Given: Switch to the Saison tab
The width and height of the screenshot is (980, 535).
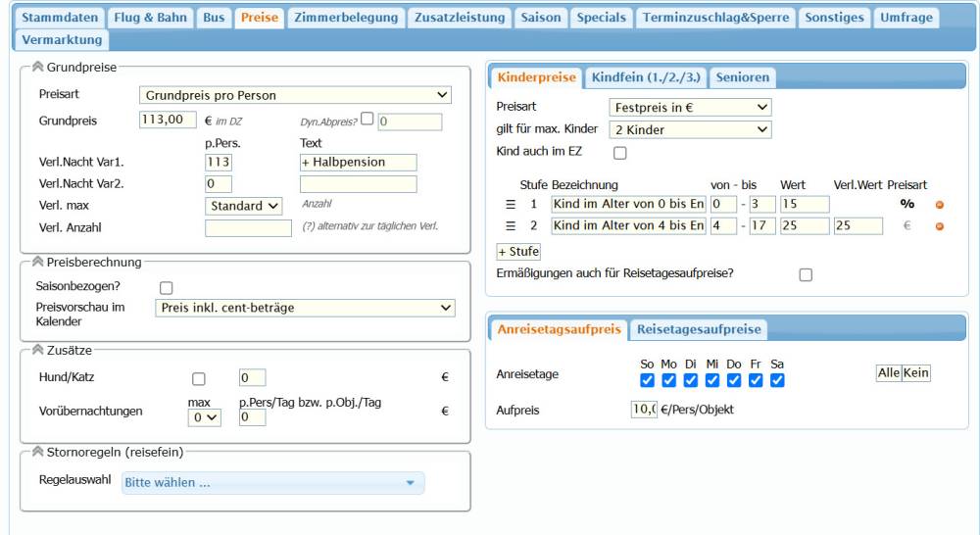Looking at the screenshot, I should click(541, 18).
